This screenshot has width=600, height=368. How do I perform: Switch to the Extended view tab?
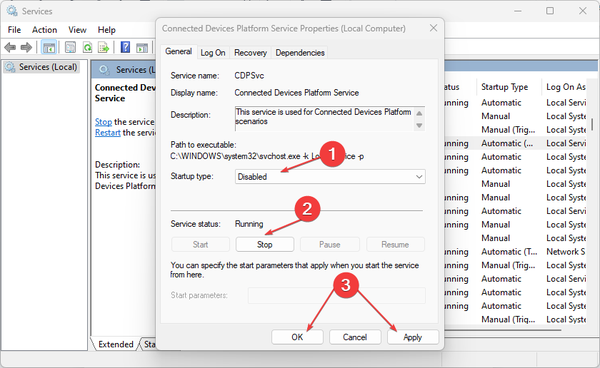(x=116, y=344)
